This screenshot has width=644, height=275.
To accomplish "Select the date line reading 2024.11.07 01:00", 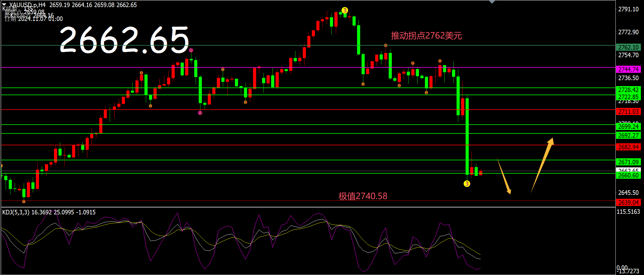I will coord(34,19).
